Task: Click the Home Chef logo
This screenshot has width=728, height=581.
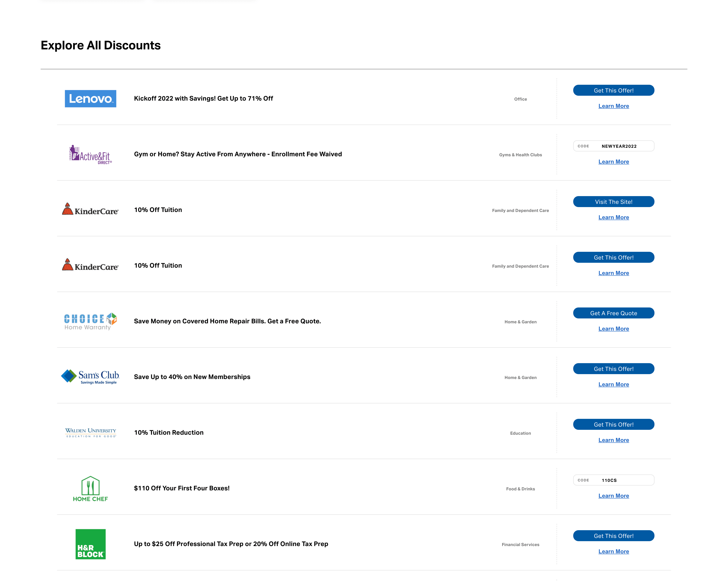Action: [x=90, y=489]
